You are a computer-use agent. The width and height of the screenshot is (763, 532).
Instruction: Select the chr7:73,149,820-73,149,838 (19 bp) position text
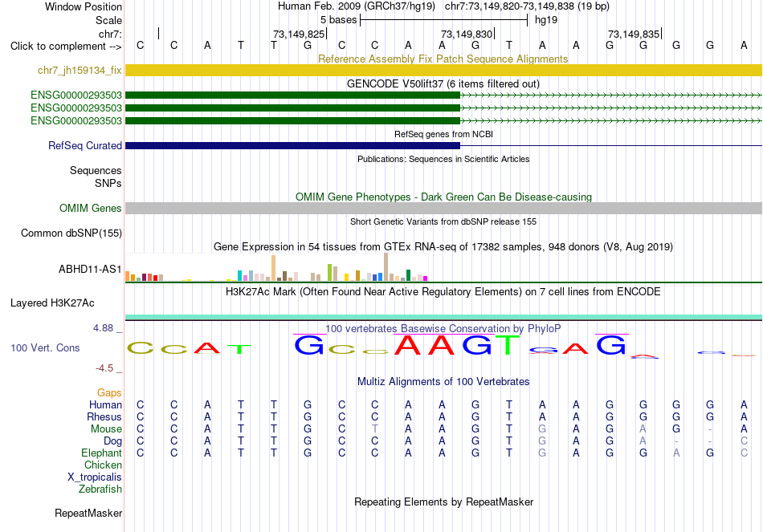coord(527,6)
